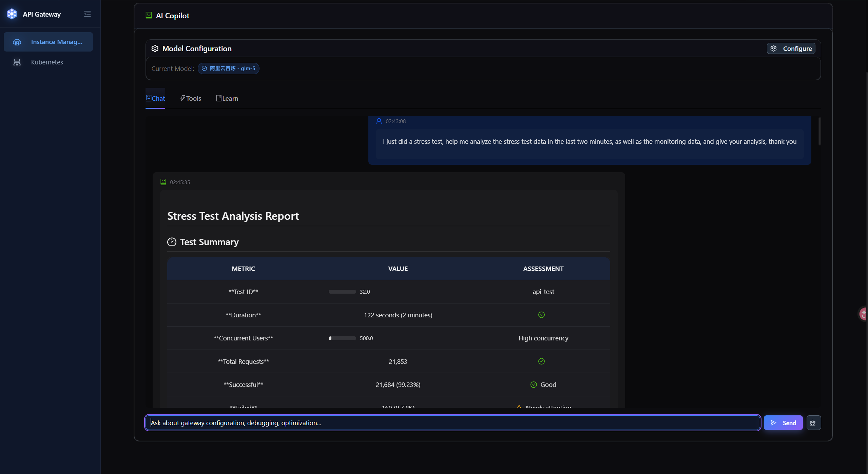
Task: Click the ASSESSMENT column header
Action: point(543,269)
